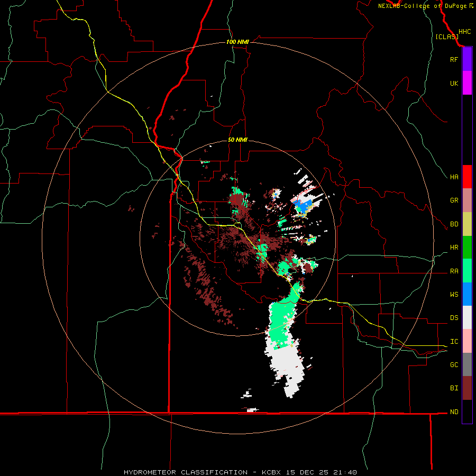The height and width of the screenshot is (476, 476).
Task: Click the '[CLAS]' label
Action: tap(447, 36)
